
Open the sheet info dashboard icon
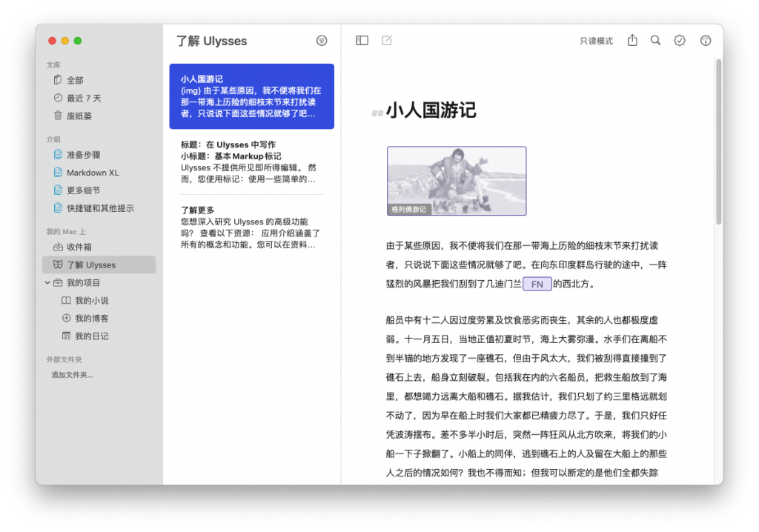click(706, 41)
